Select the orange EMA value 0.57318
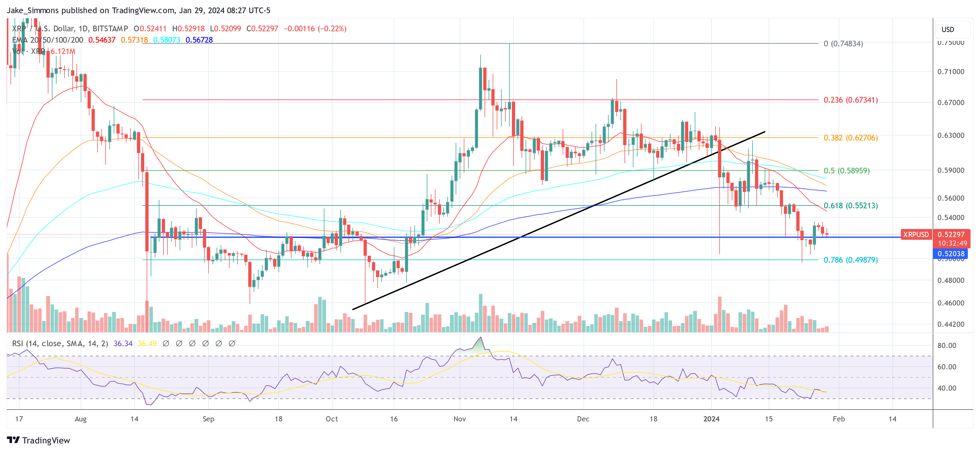The image size is (980, 452). tap(134, 40)
